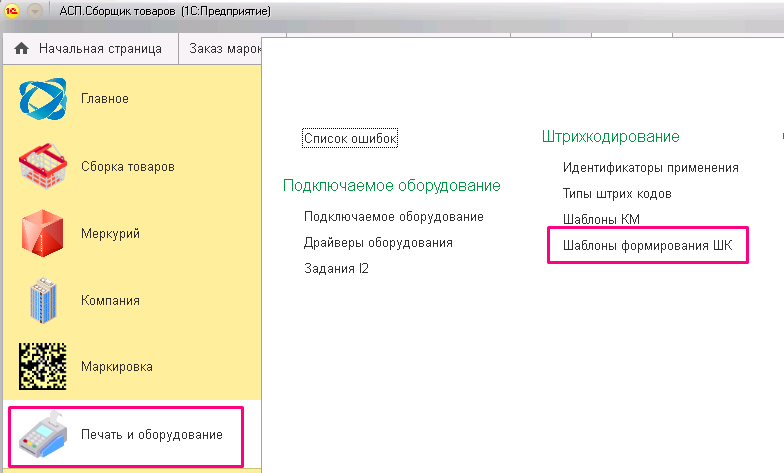Click the Компания building icon
Screen dimensions: 784x473
click(43, 300)
